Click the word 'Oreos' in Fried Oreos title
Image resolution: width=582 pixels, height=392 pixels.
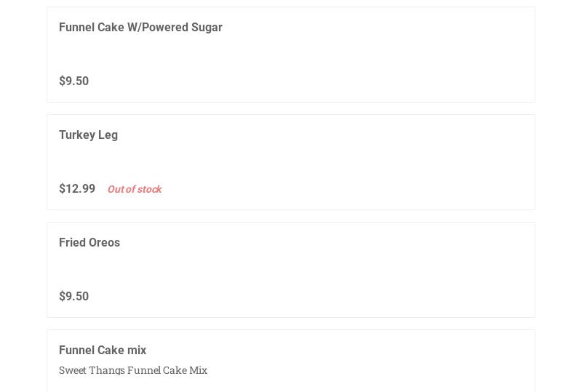tap(105, 243)
